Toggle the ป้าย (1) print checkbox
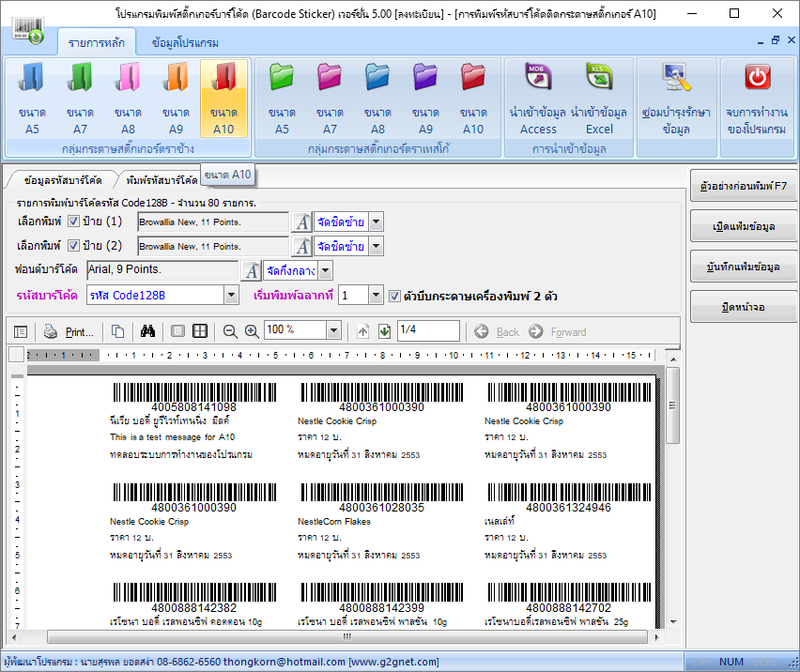The image size is (800, 672). coord(74,221)
